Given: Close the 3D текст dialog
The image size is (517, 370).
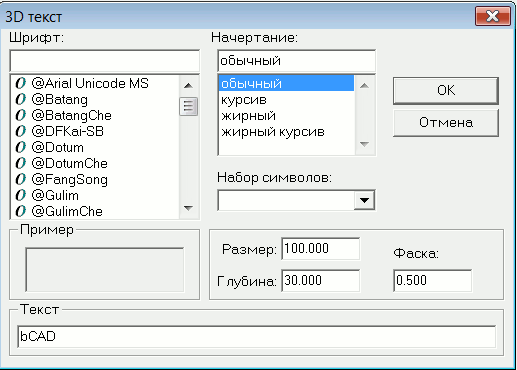Looking at the screenshot, I should click(x=493, y=16).
